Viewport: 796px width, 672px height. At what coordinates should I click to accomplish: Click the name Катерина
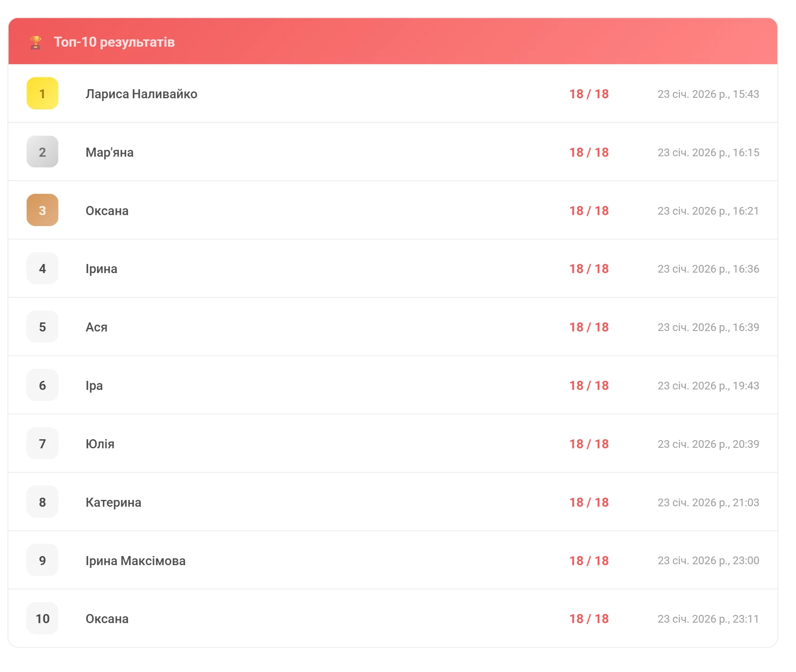pyautogui.click(x=113, y=502)
